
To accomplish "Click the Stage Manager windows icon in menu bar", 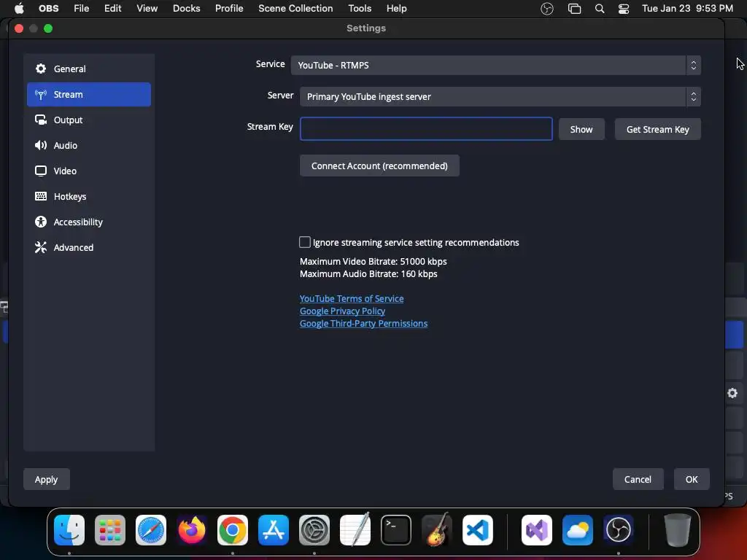I will (x=575, y=9).
